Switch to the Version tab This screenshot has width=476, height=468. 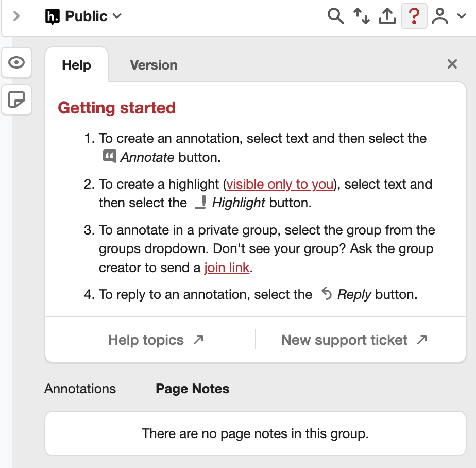154,65
